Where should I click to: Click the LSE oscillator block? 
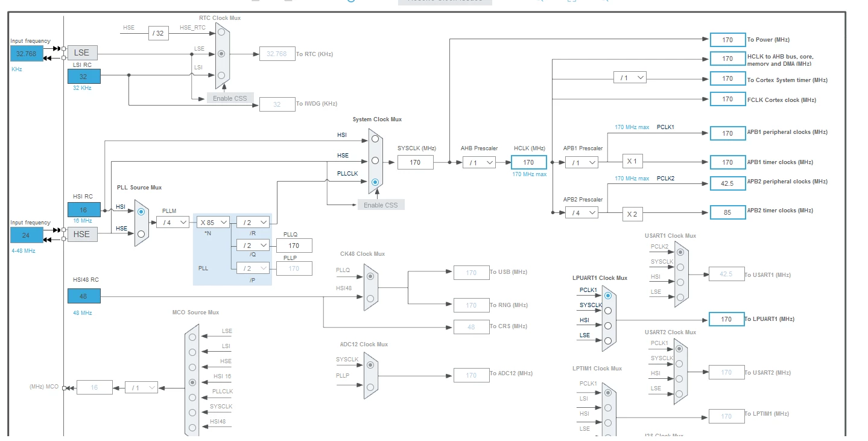click(x=82, y=52)
